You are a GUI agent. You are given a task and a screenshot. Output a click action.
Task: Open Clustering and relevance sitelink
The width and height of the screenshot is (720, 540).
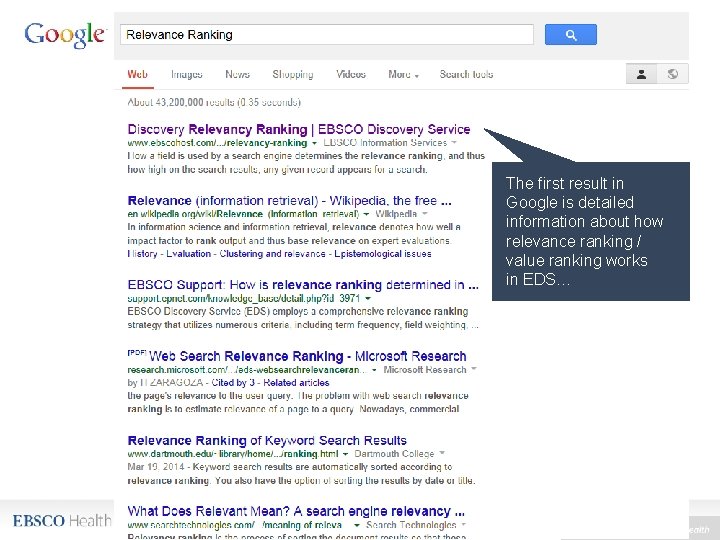(x=272, y=254)
